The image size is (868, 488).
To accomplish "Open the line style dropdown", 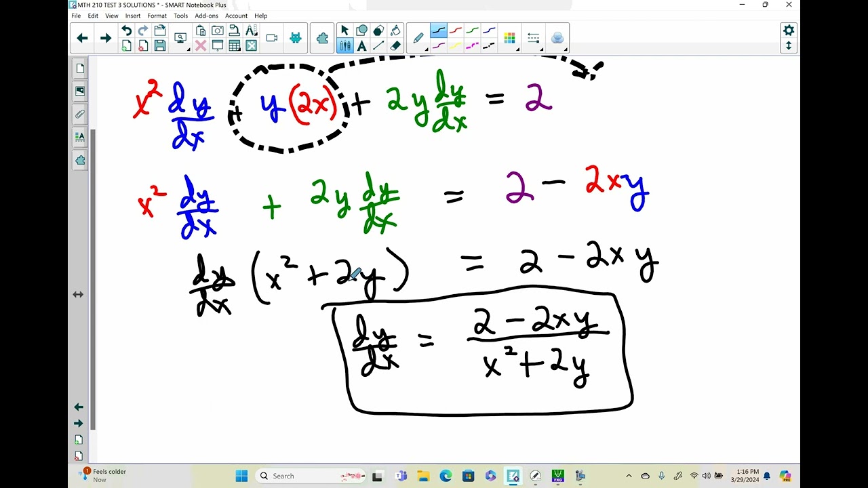I will (534, 39).
